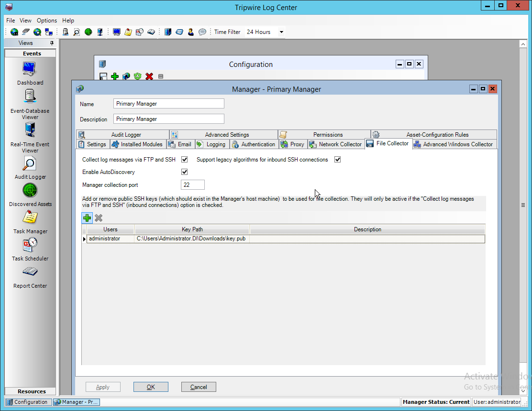Open the View menu

(25, 21)
